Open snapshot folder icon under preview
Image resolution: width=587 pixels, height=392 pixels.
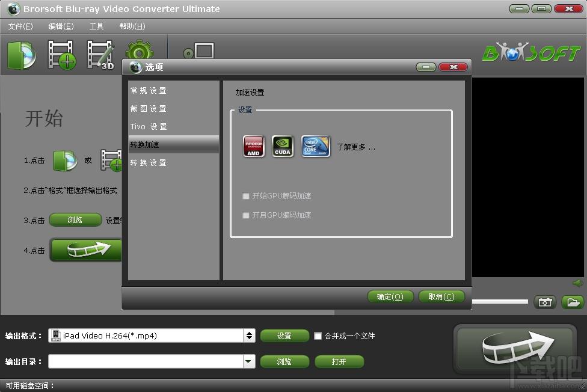(x=573, y=302)
